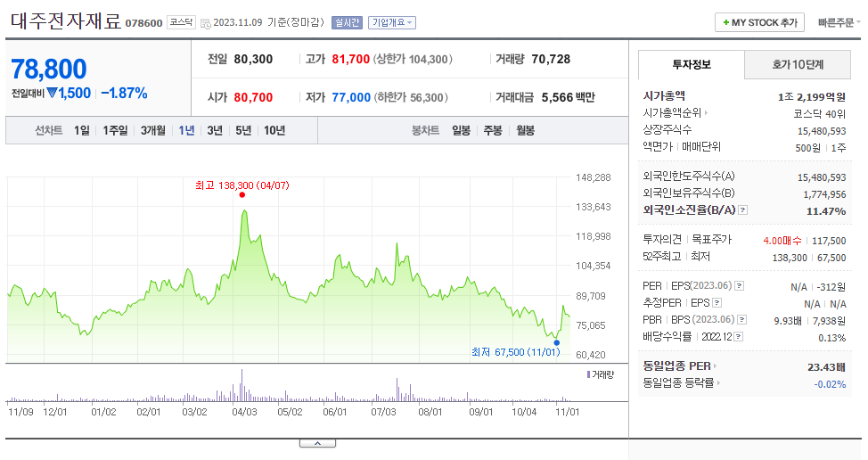Image resolution: width=868 pixels, height=460 pixels.
Task: Click the 상장주식수 value 15,480,593
Action: click(x=822, y=131)
